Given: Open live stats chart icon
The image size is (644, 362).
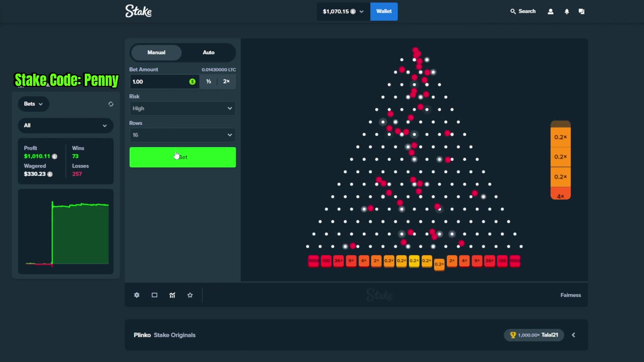Looking at the screenshot, I should coord(172,295).
